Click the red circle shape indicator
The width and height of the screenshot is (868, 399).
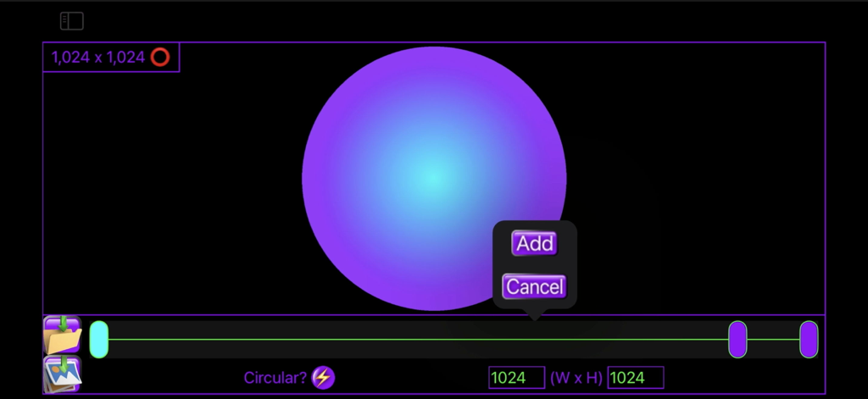tap(160, 57)
